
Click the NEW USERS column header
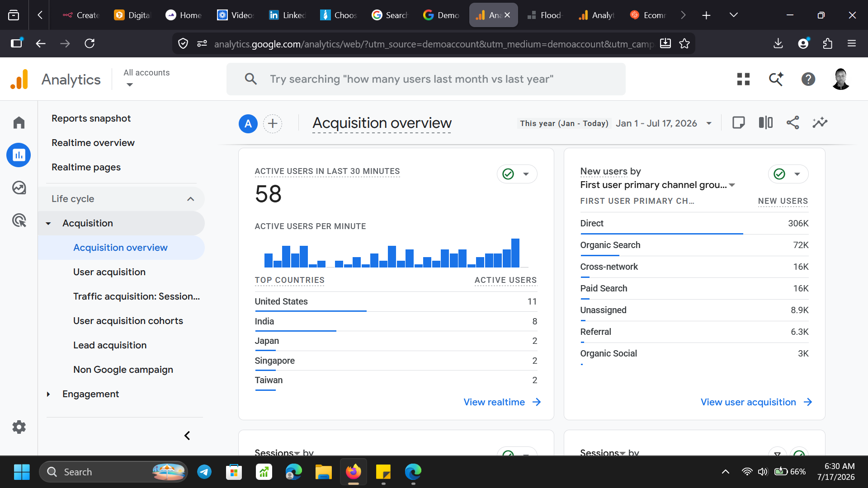click(x=783, y=201)
